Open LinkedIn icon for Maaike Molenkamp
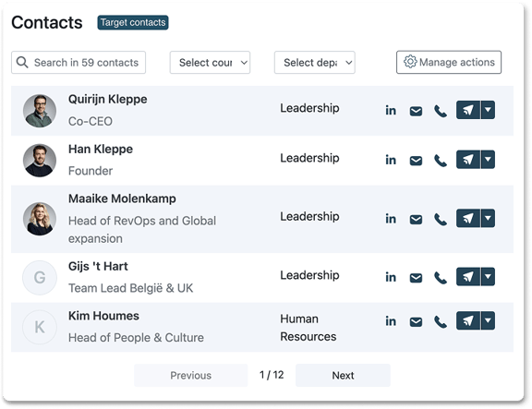 [x=391, y=219]
